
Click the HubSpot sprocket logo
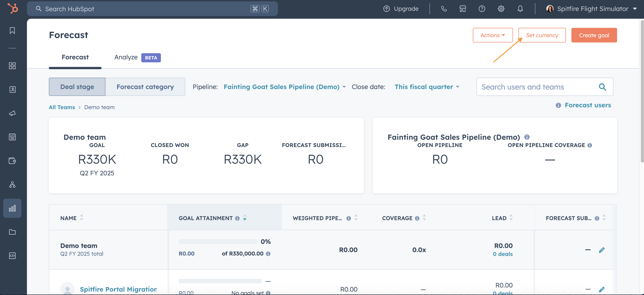(13, 8)
